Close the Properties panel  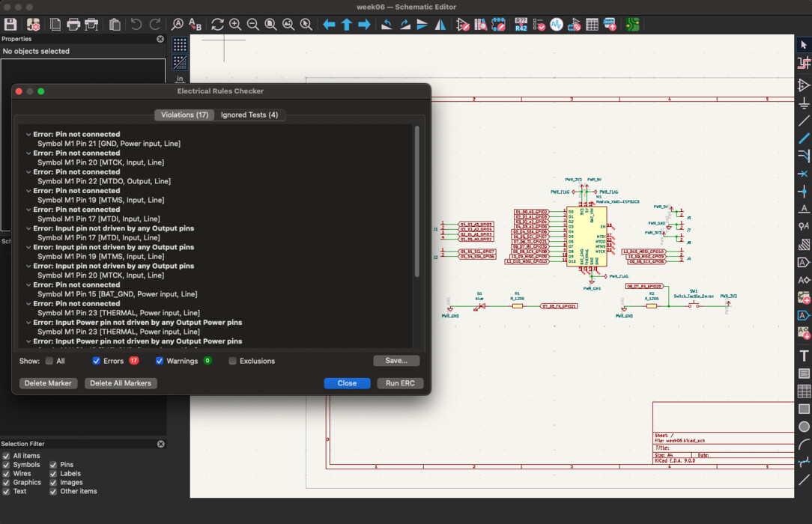click(160, 39)
